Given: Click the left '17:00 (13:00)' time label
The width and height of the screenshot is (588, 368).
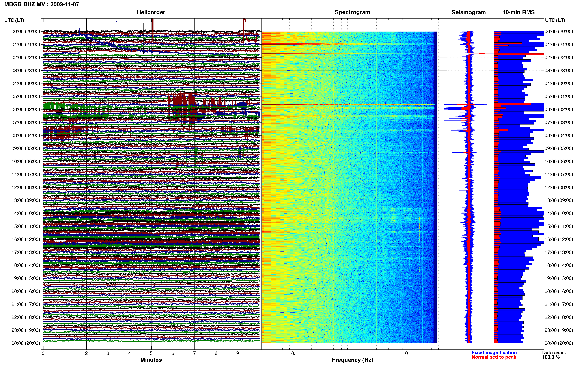Looking at the screenshot, I should click(x=26, y=252).
